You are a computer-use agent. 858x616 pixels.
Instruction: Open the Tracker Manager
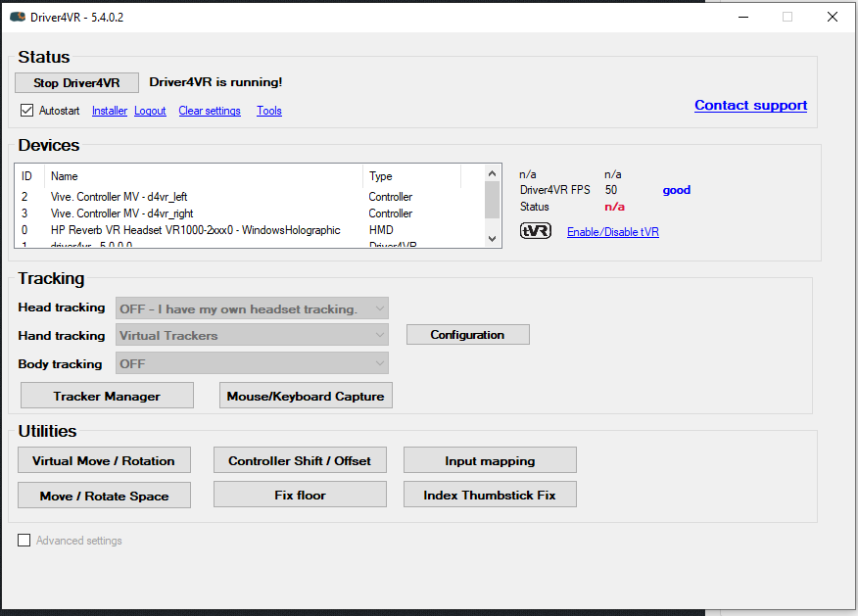(107, 396)
